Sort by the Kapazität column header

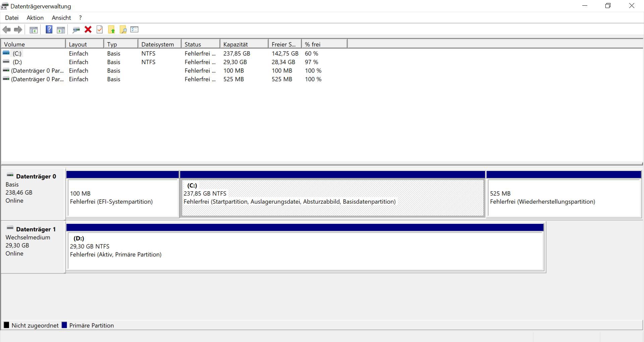244,44
